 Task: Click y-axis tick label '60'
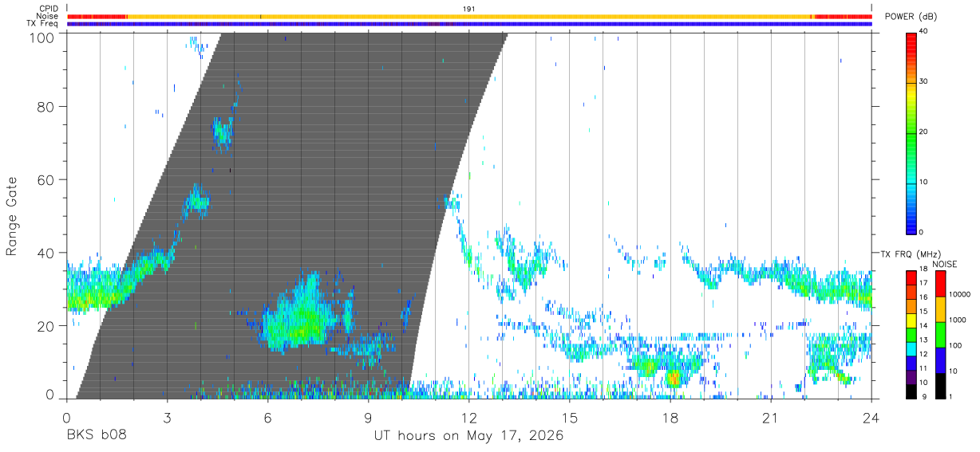point(45,179)
